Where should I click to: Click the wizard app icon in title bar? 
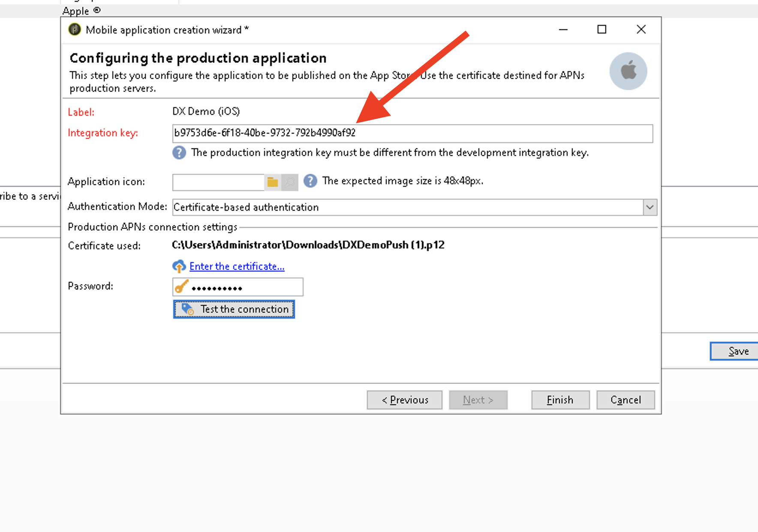click(x=75, y=30)
